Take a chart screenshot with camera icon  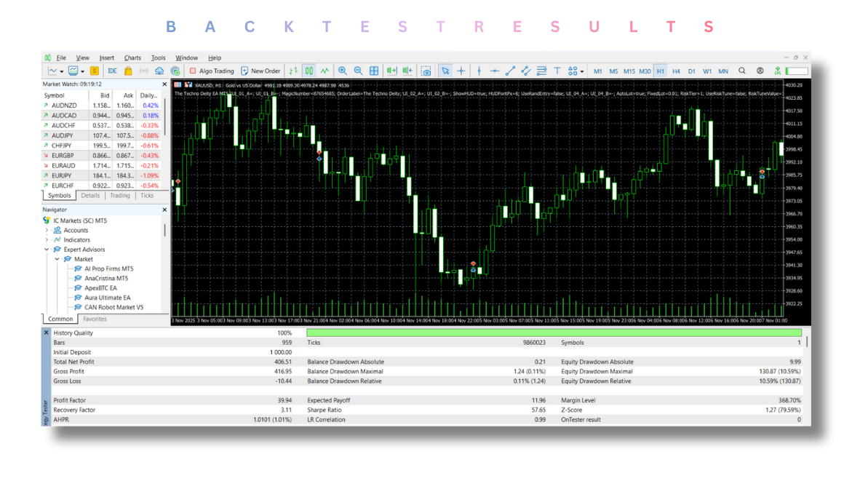coord(426,71)
